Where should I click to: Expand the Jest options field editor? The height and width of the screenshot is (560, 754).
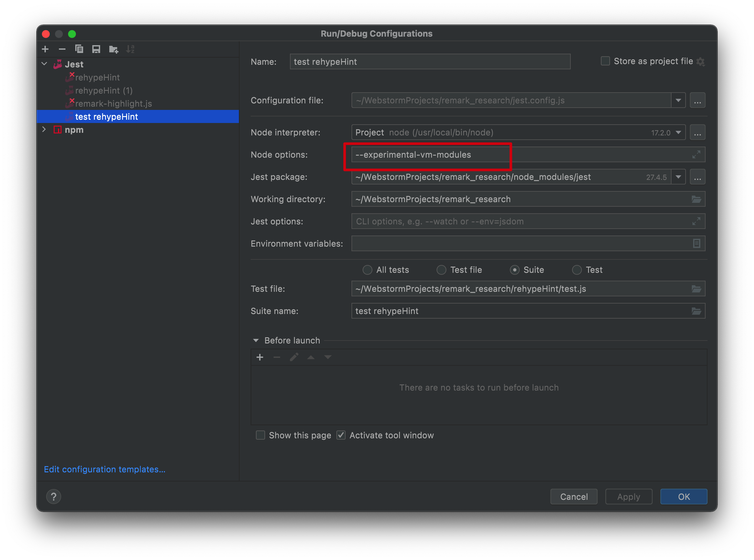tap(696, 222)
